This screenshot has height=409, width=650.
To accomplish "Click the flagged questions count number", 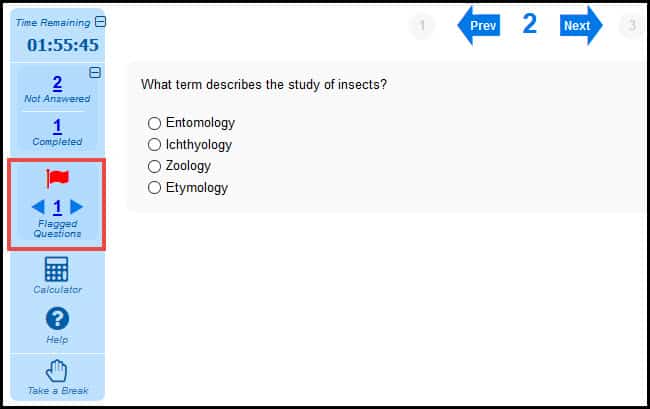I will [x=57, y=207].
